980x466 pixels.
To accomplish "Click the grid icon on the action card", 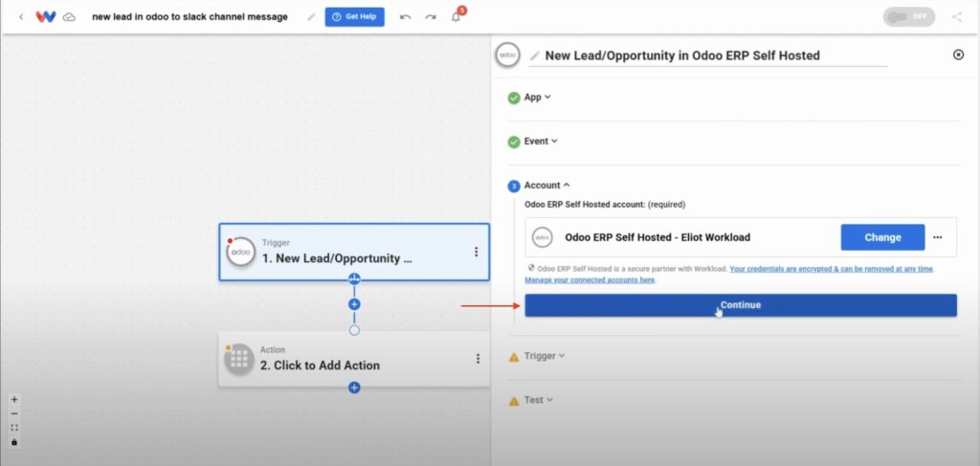I will point(239,359).
